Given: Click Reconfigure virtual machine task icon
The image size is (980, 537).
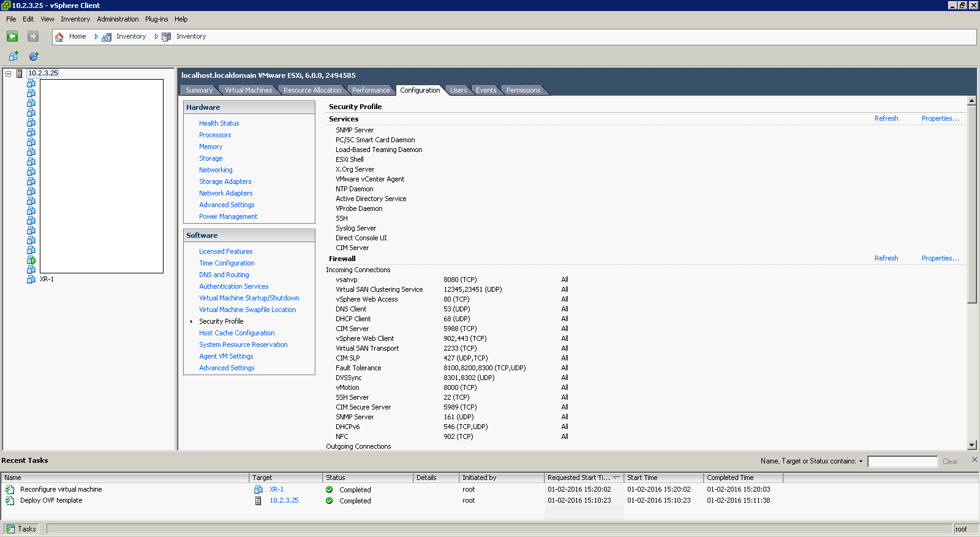Looking at the screenshot, I should point(10,490).
